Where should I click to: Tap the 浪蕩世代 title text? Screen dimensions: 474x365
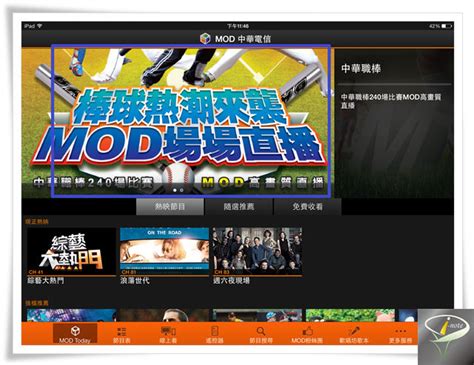pyautogui.click(x=135, y=281)
